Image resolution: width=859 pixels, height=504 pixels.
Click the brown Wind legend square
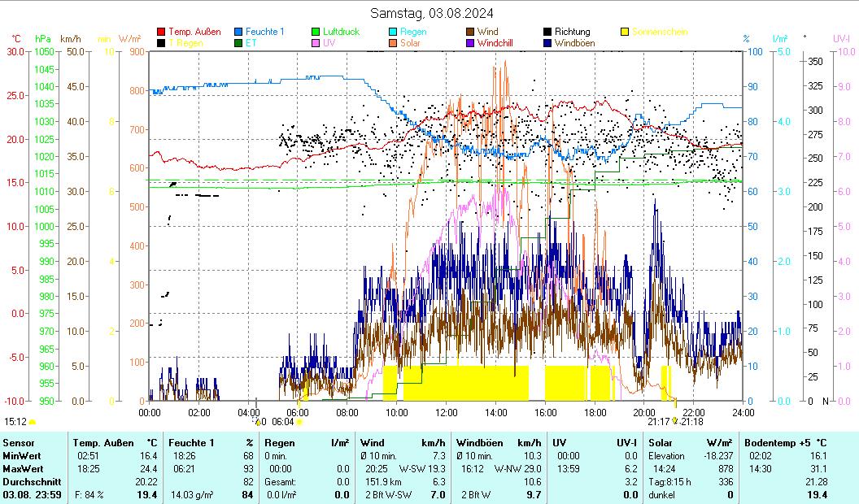[470, 32]
